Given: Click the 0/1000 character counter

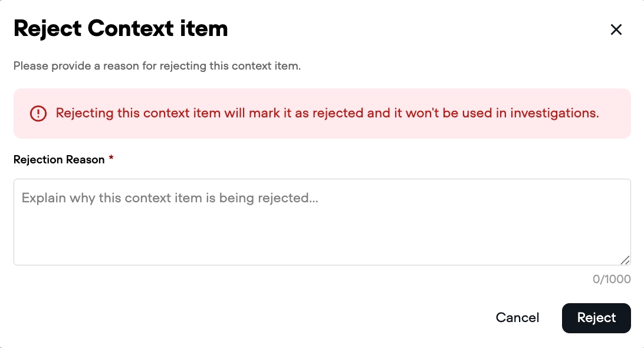Looking at the screenshot, I should (x=612, y=279).
